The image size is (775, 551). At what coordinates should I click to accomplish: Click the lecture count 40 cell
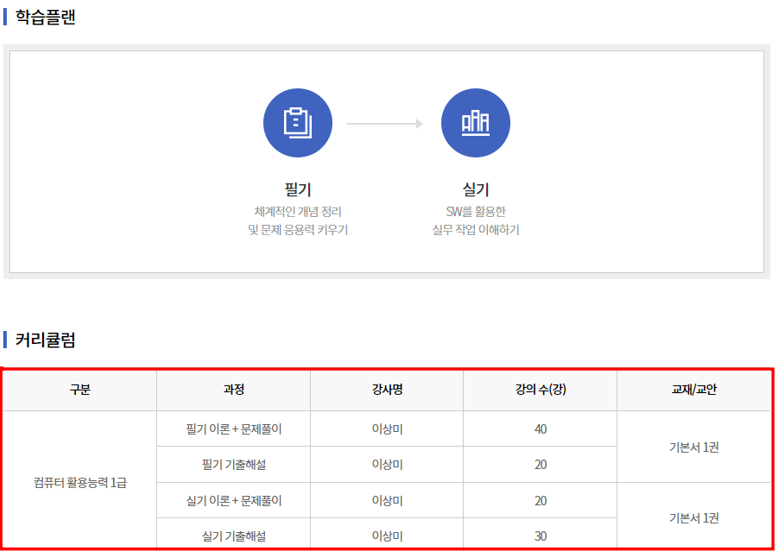(540, 429)
